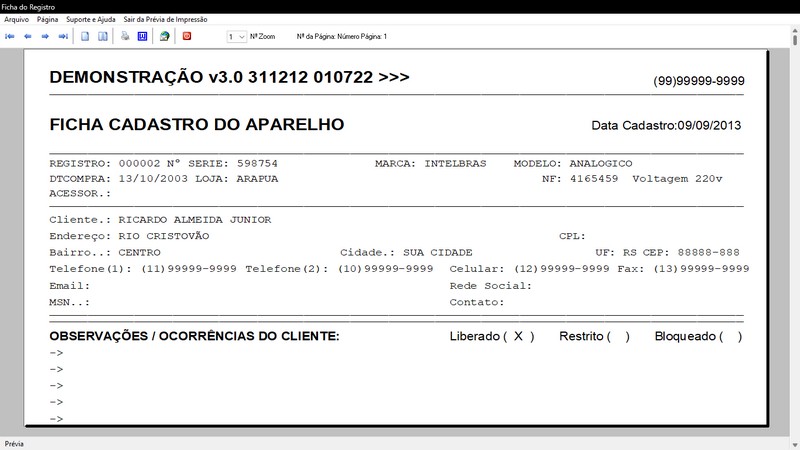
Task: Click the Bloqueado empty parentheses box
Action: pyautogui.click(x=731, y=336)
